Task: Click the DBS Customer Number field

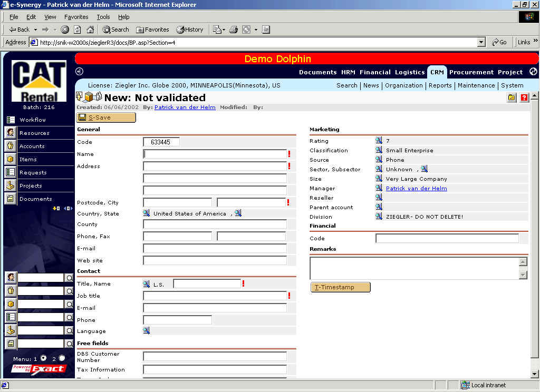Action: [x=215, y=357]
